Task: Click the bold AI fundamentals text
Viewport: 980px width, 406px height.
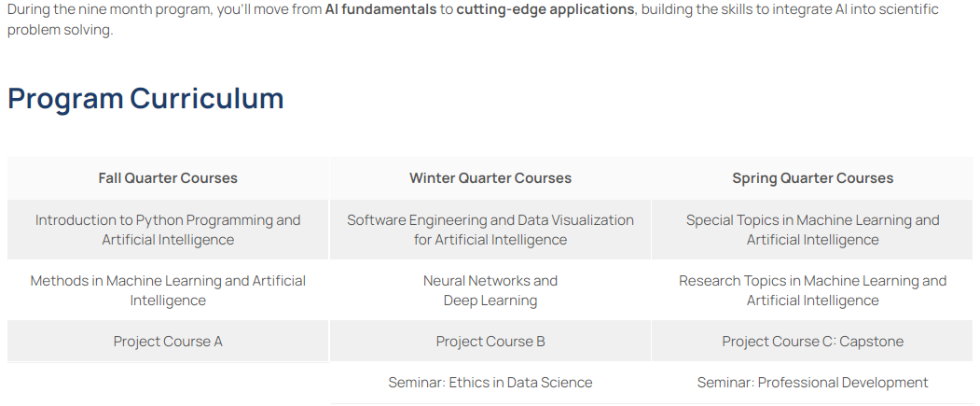Action: [x=380, y=9]
